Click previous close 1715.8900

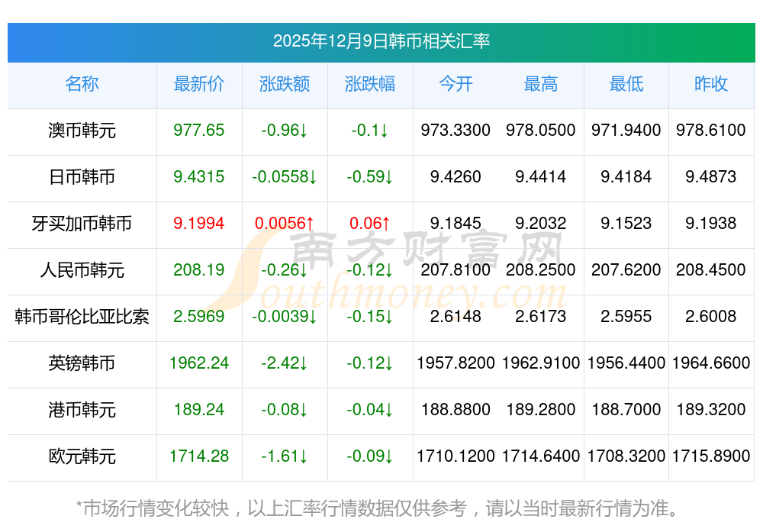[x=711, y=456]
